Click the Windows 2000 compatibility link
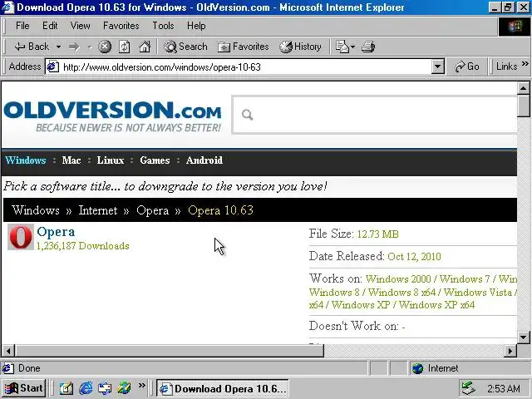This screenshot has height=399, width=532. click(398, 279)
